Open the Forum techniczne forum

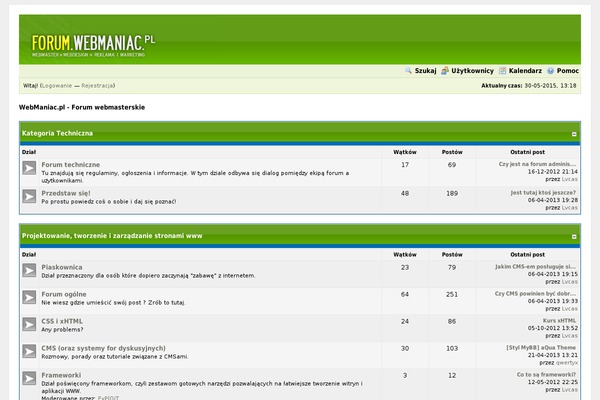(x=71, y=165)
